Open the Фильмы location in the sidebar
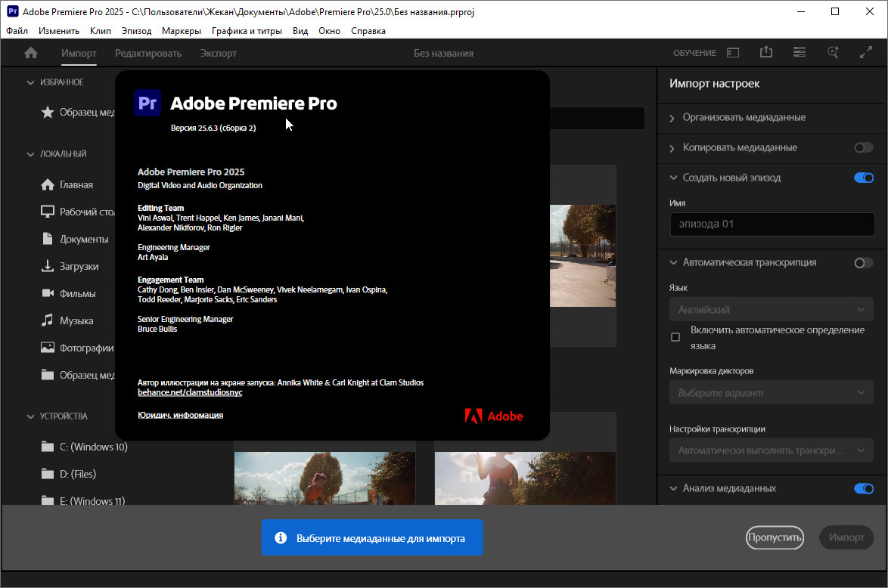Viewport: 888px width, 588px height. coord(77,293)
